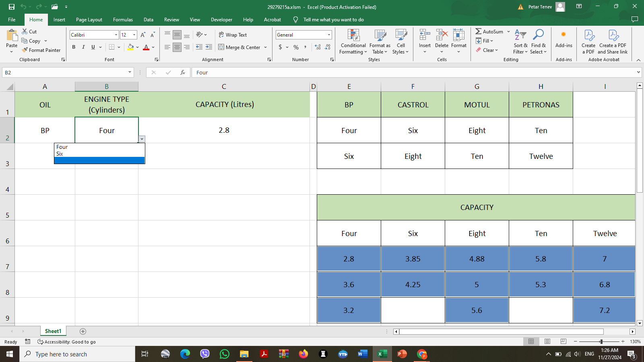Click the Percent Style icon

[x=296, y=47]
